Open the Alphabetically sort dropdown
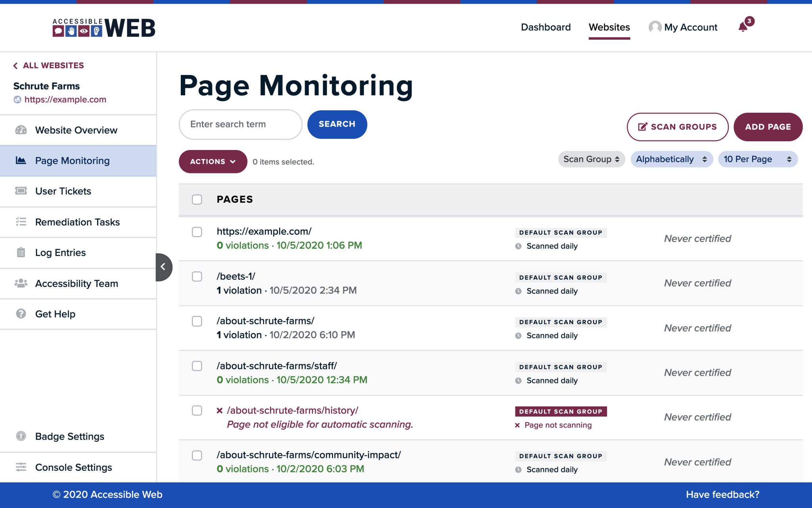The height and width of the screenshot is (508, 812). point(672,159)
